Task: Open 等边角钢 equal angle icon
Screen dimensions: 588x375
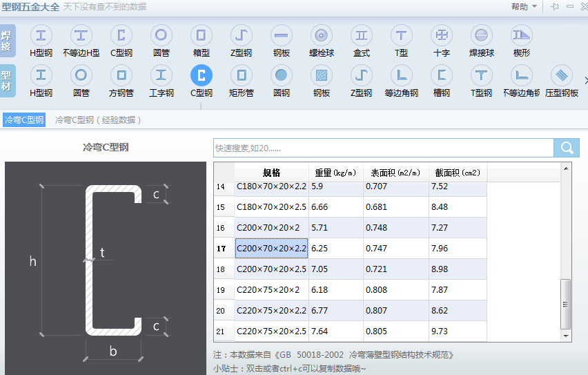Action: coord(401,75)
